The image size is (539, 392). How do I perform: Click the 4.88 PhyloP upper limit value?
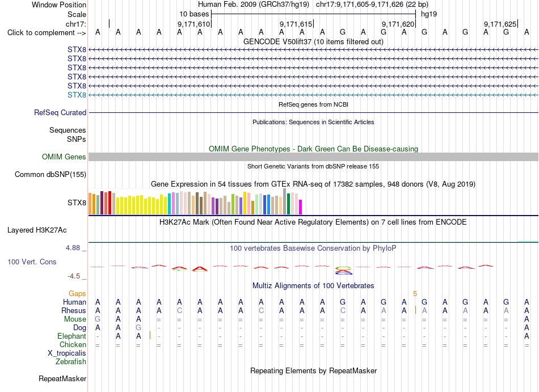click(73, 248)
